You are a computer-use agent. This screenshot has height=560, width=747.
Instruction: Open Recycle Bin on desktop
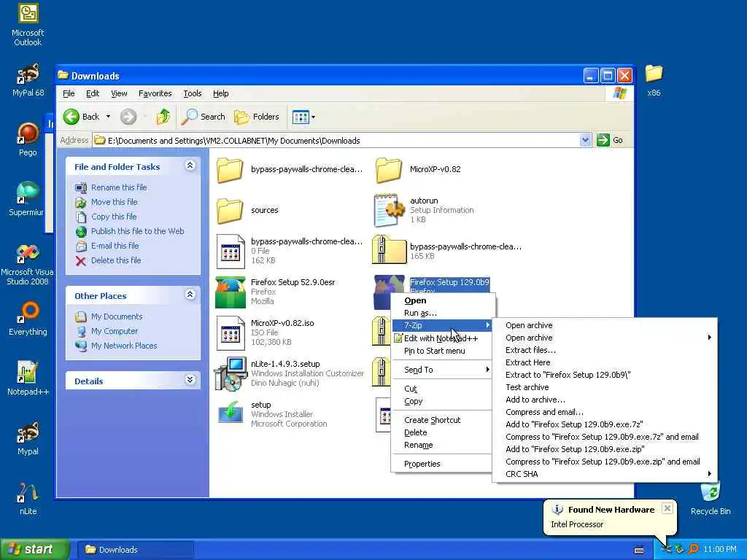pos(711,499)
